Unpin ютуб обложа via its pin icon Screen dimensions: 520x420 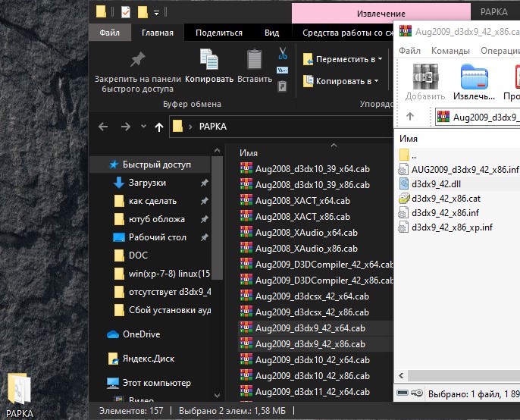coord(205,219)
